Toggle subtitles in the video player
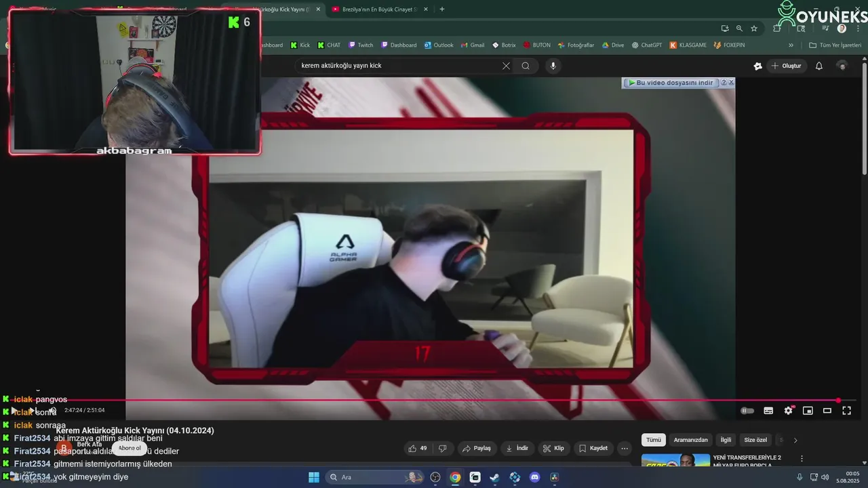The width and height of the screenshot is (868, 488). coord(768,410)
